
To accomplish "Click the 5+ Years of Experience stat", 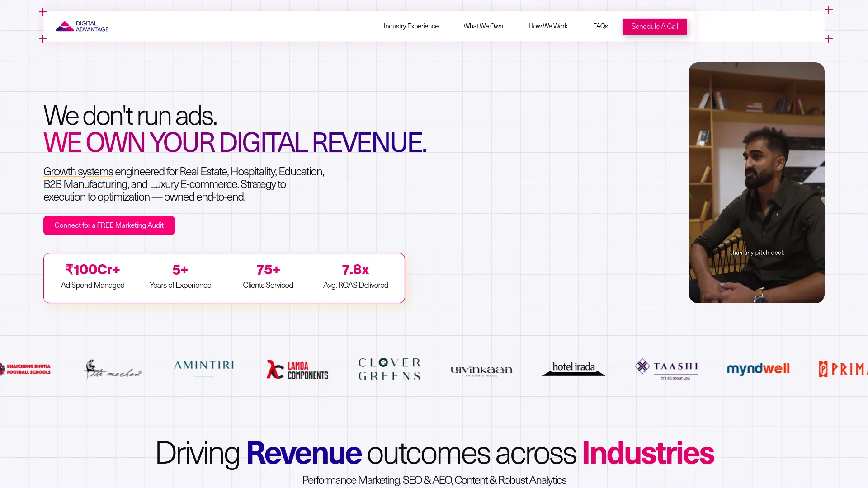I will pyautogui.click(x=180, y=277).
